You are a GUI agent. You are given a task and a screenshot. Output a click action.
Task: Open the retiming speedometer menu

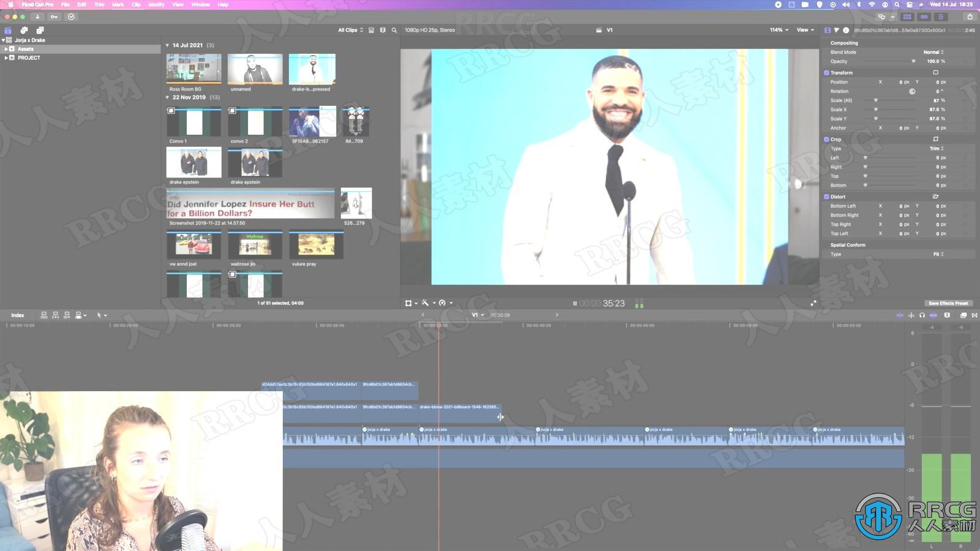coord(446,303)
